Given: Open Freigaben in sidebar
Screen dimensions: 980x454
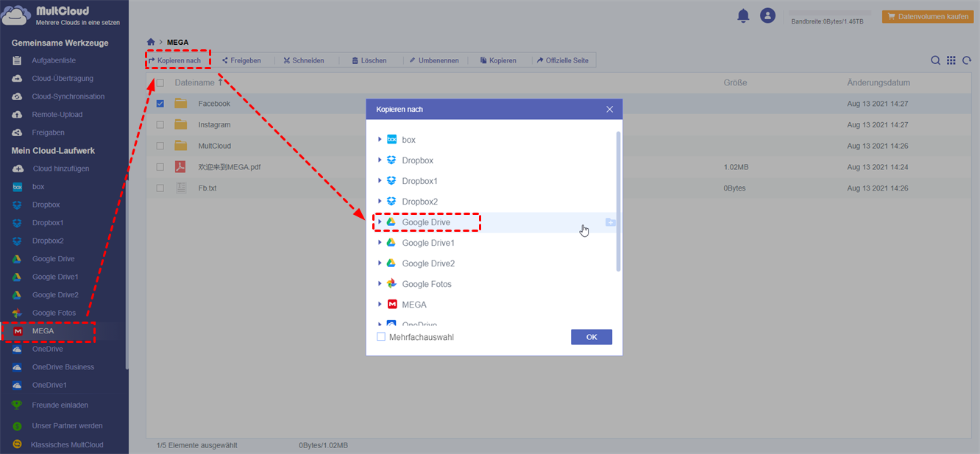Looking at the screenshot, I should pyautogui.click(x=49, y=132).
